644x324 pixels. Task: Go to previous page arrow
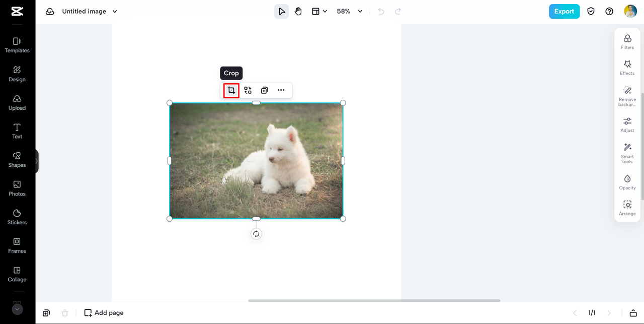[x=575, y=313]
